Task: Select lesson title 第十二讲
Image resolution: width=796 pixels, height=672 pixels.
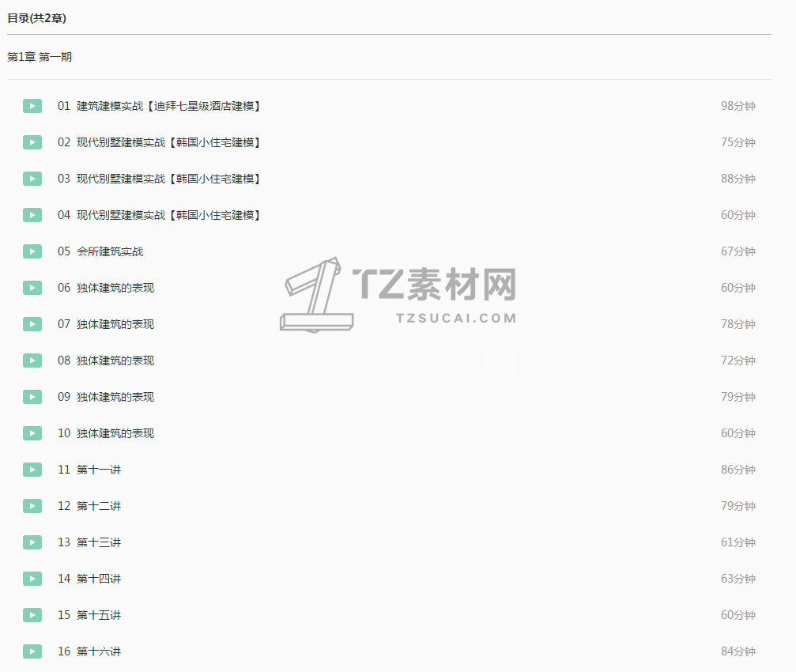Action: coord(99,506)
